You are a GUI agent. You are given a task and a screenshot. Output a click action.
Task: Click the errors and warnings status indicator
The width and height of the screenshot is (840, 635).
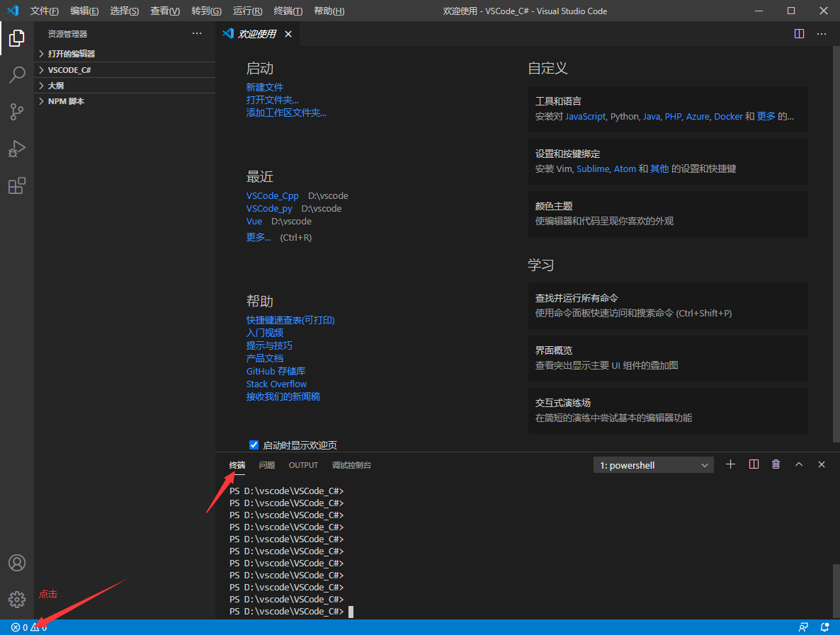point(25,627)
